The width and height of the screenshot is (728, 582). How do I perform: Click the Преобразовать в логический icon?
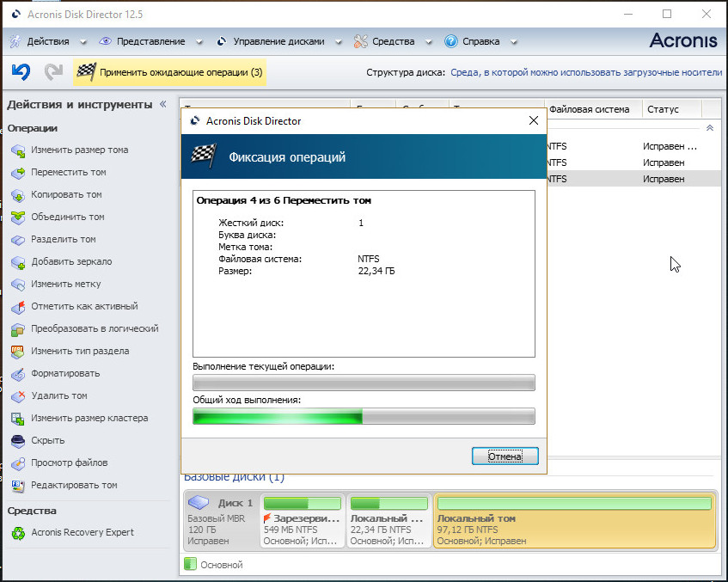(18, 329)
